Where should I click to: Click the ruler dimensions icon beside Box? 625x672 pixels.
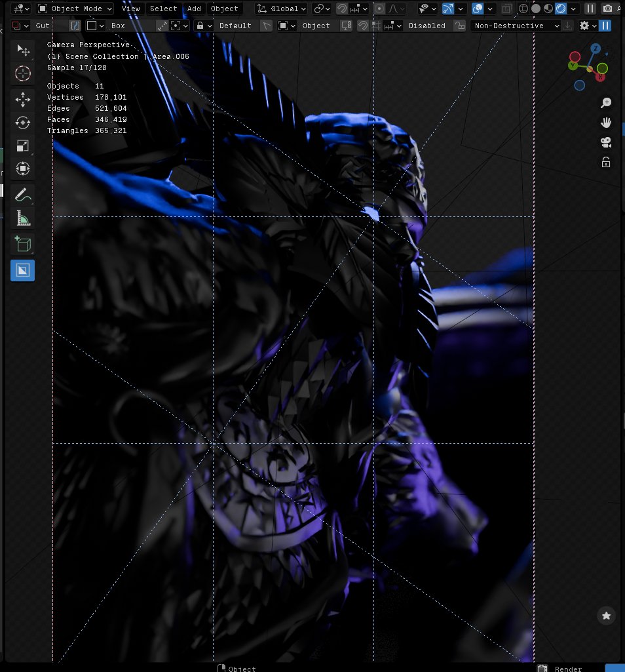[x=162, y=26]
